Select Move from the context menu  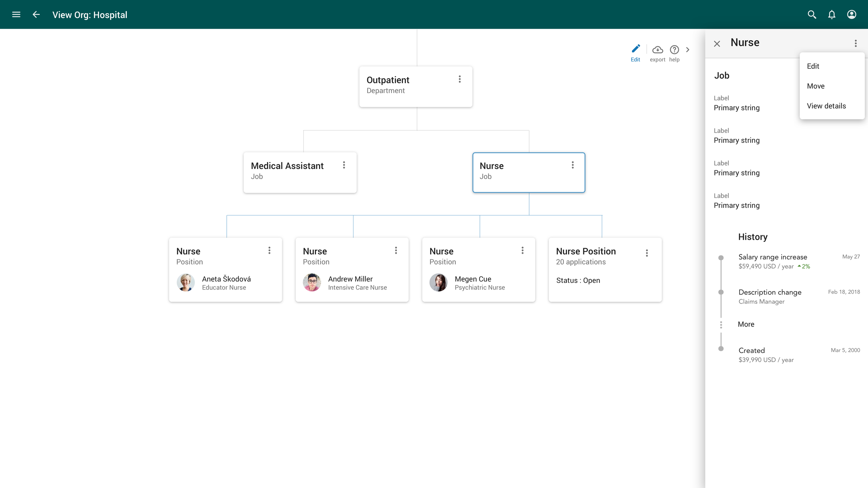click(x=816, y=86)
